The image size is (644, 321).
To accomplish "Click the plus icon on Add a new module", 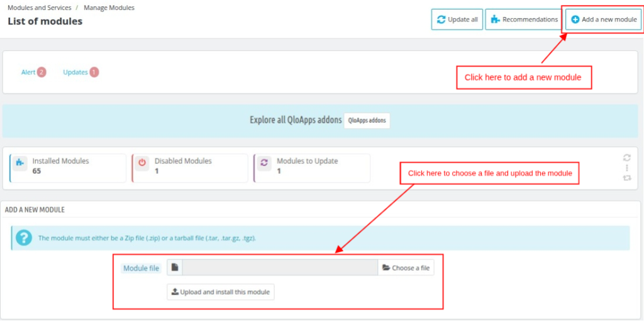I will [x=575, y=20].
